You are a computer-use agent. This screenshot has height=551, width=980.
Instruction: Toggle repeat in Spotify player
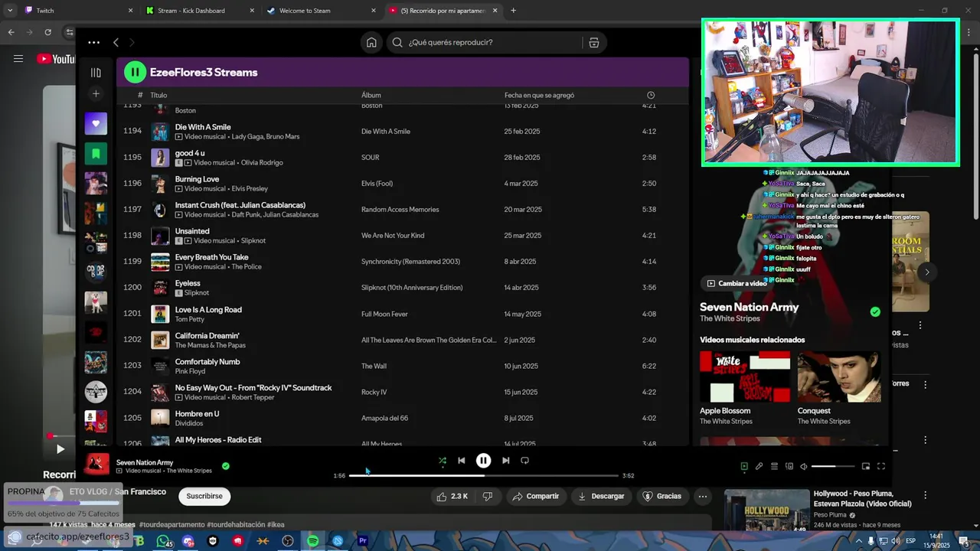pos(524,461)
